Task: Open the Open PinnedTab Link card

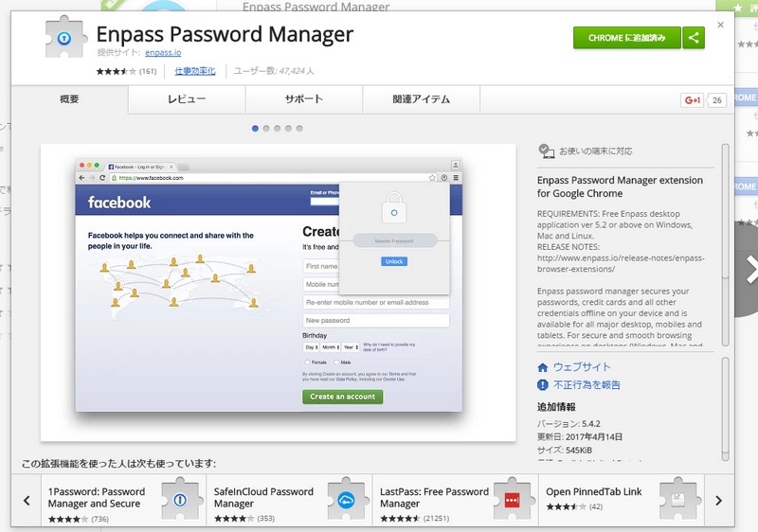Action: 622,501
